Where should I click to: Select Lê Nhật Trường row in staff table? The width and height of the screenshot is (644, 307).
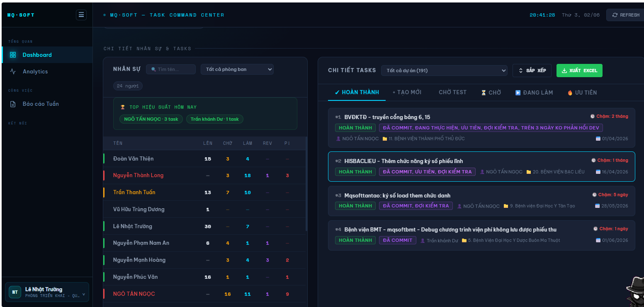coord(204,227)
